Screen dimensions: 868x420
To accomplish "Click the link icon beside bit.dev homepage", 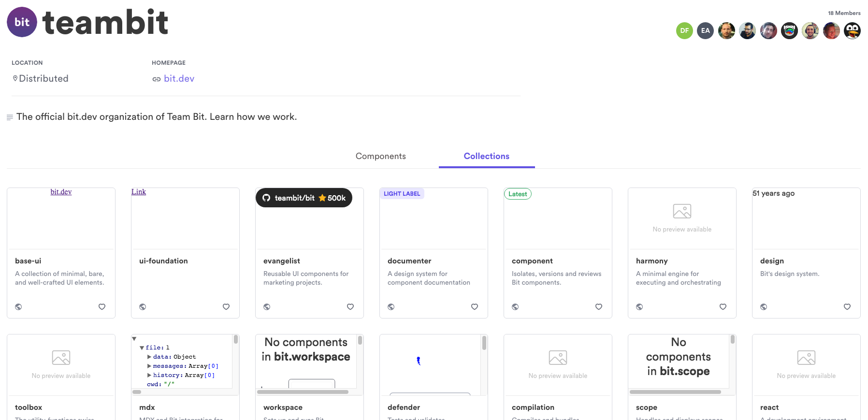I will (x=156, y=79).
